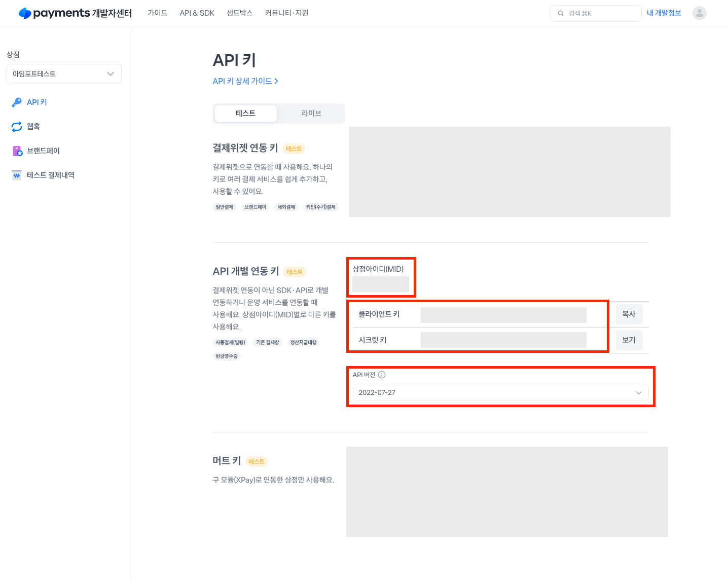
Task: Select the 테스트 결제내역 chart icon
Action: (x=17, y=175)
